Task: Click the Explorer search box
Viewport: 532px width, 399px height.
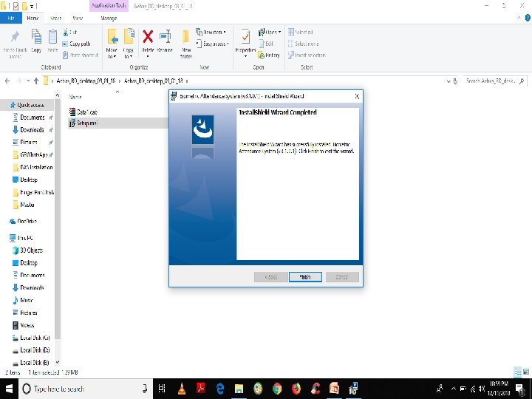Action: click(x=494, y=81)
